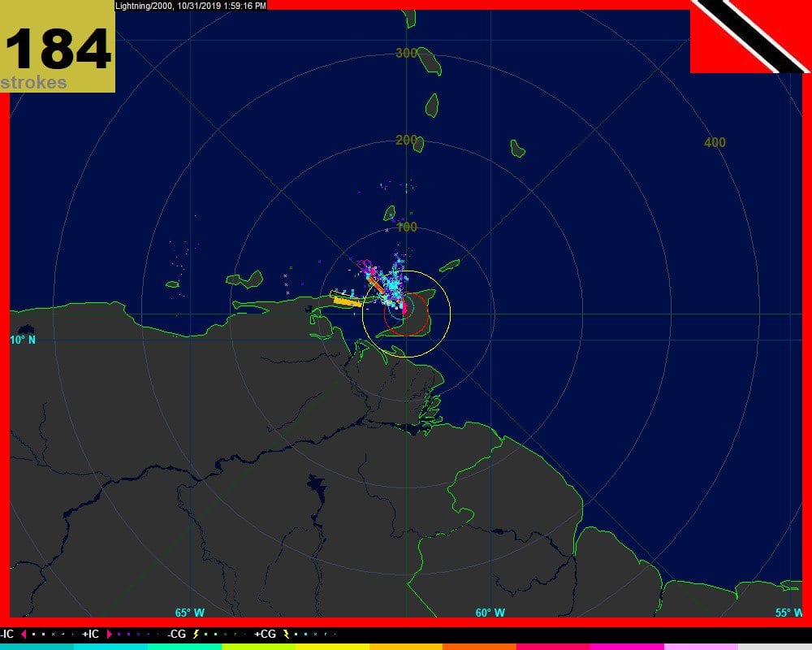This screenshot has height=650, width=812.
Task: Click the 200 range ring label
Action: click(x=407, y=140)
